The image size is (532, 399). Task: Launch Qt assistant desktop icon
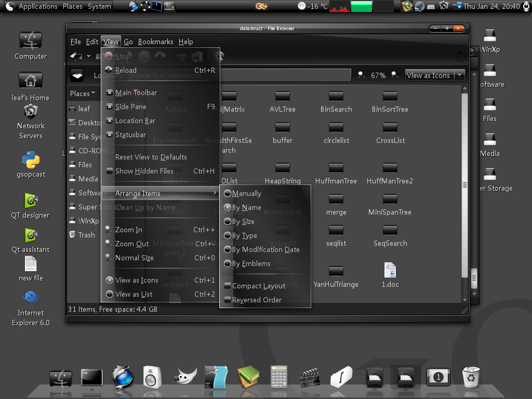(31, 235)
